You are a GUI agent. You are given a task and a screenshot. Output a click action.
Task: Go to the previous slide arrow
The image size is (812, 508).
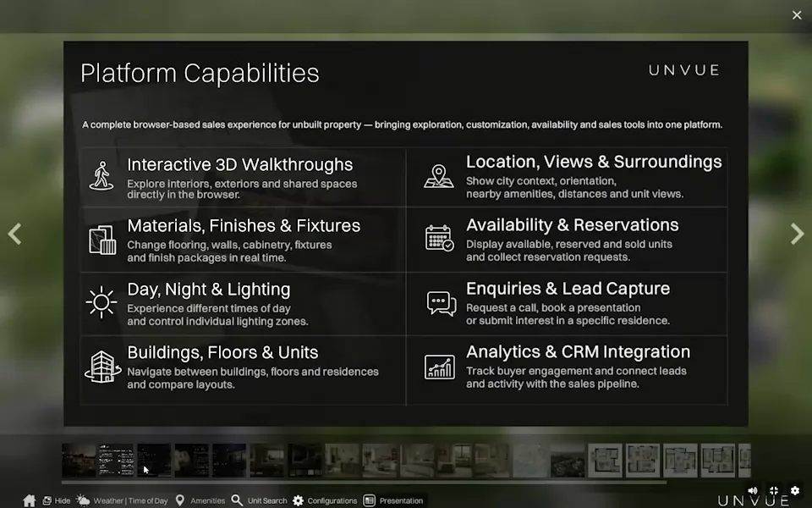click(x=14, y=234)
